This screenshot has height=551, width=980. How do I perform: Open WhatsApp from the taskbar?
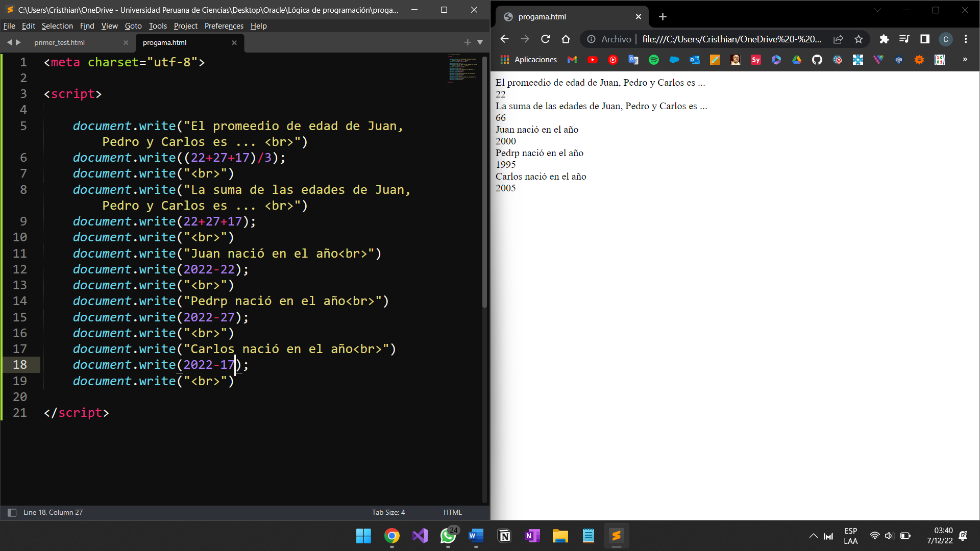448,536
